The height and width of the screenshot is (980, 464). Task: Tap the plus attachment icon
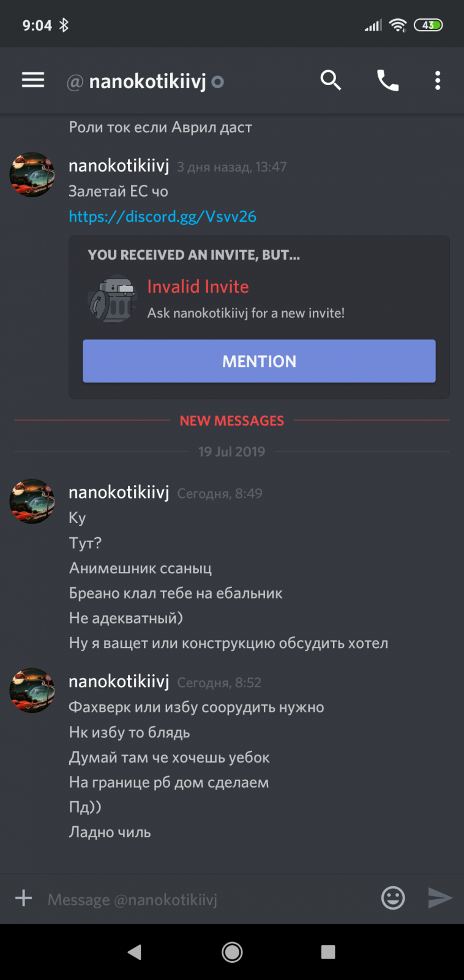[x=23, y=898]
